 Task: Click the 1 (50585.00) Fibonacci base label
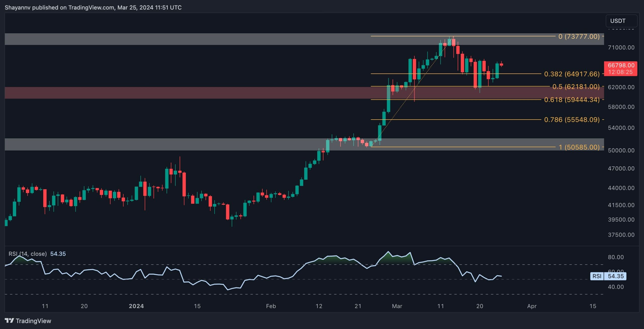(579, 147)
